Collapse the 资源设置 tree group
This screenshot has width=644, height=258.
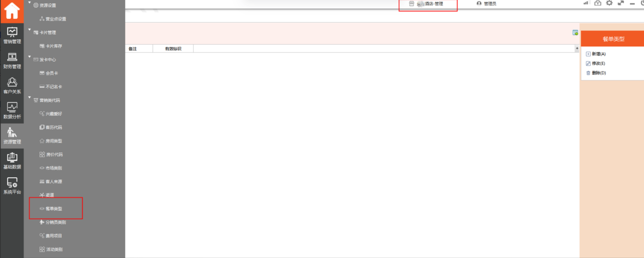coord(30,3)
